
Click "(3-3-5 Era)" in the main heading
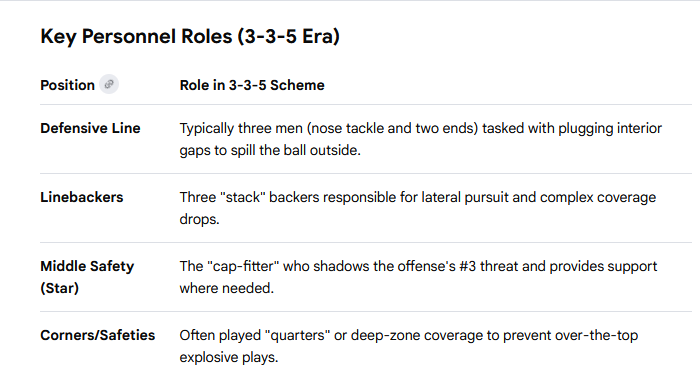[288, 37]
